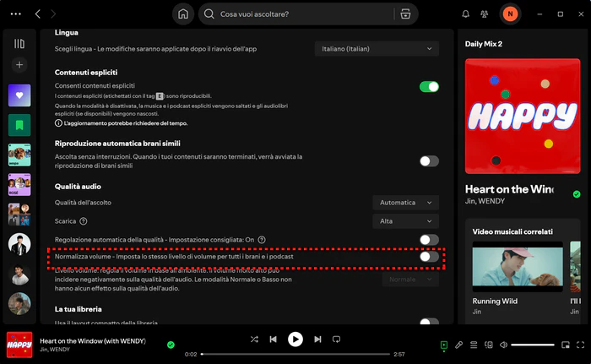This screenshot has width=591, height=364.
Task: Click the 'Qualità audio' section heading
Action: (x=78, y=187)
